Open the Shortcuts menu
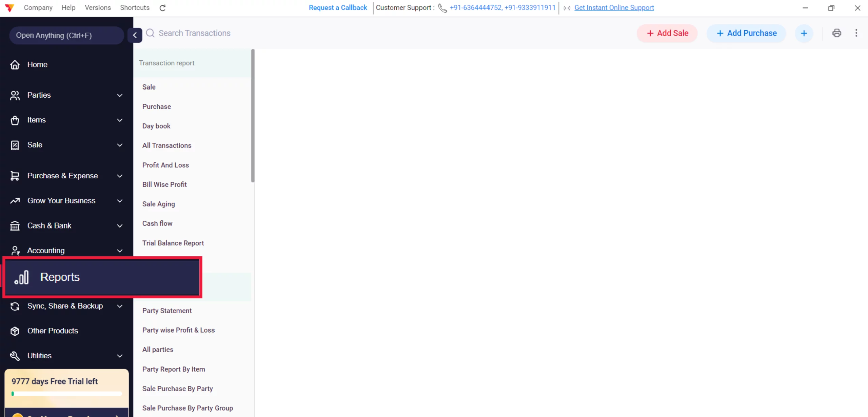 pyautogui.click(x=134, y=7)
